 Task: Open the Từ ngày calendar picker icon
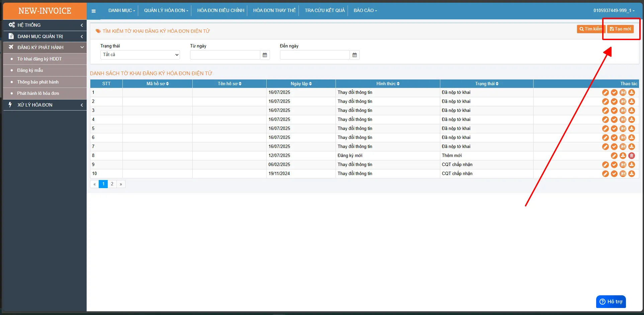265,55
